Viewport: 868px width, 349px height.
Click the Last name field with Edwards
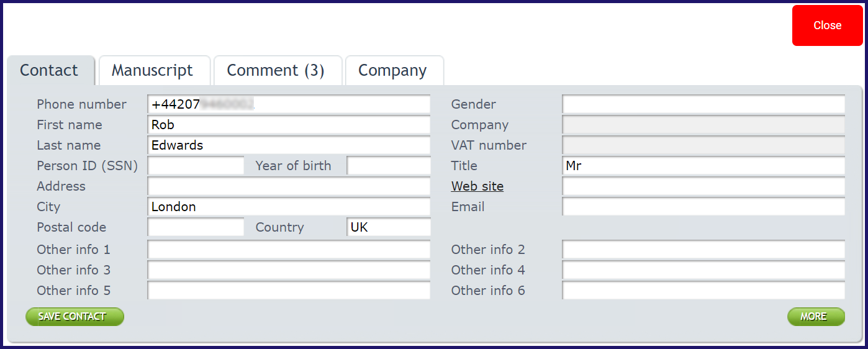(289, 145)
